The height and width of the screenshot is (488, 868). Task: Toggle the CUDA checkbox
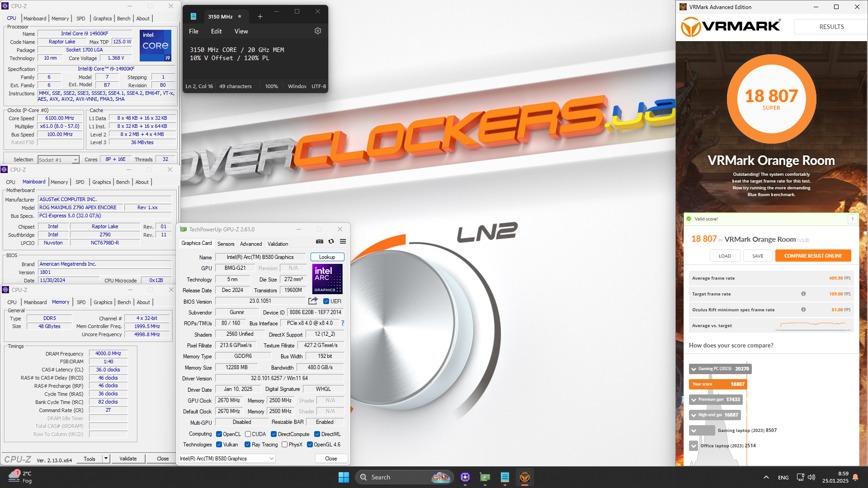click(x=248, y=434)
